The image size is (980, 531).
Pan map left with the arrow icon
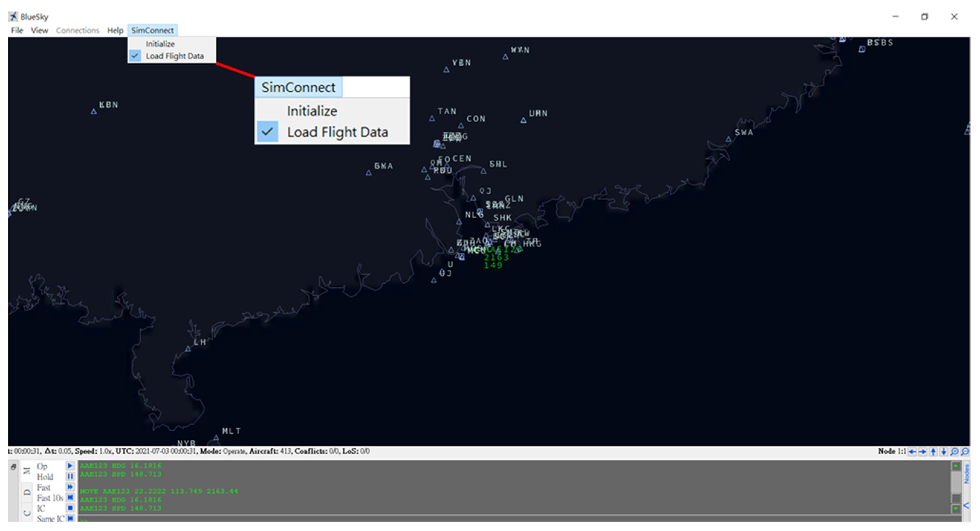click(x=912, y=452)
